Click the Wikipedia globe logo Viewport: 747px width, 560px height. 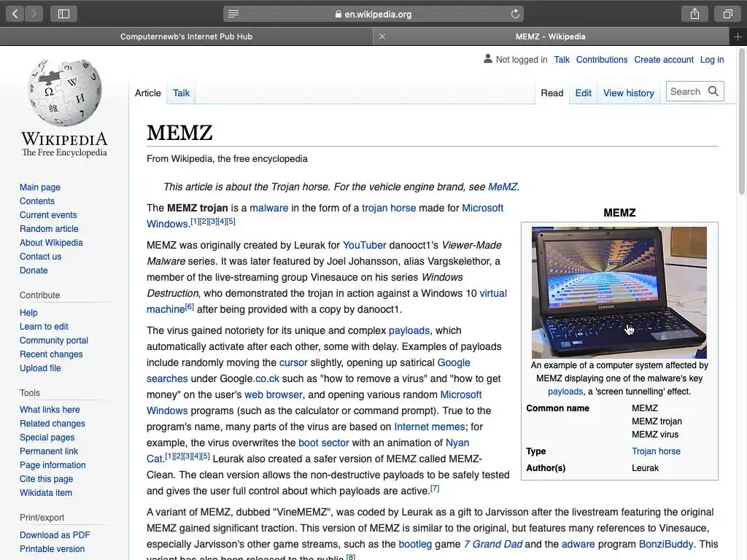64,93
